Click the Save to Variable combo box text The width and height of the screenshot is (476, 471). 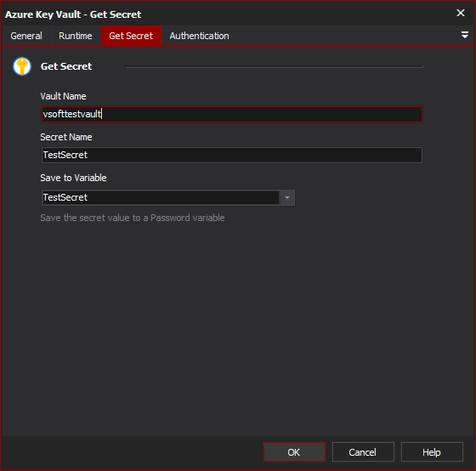[161, 198]
